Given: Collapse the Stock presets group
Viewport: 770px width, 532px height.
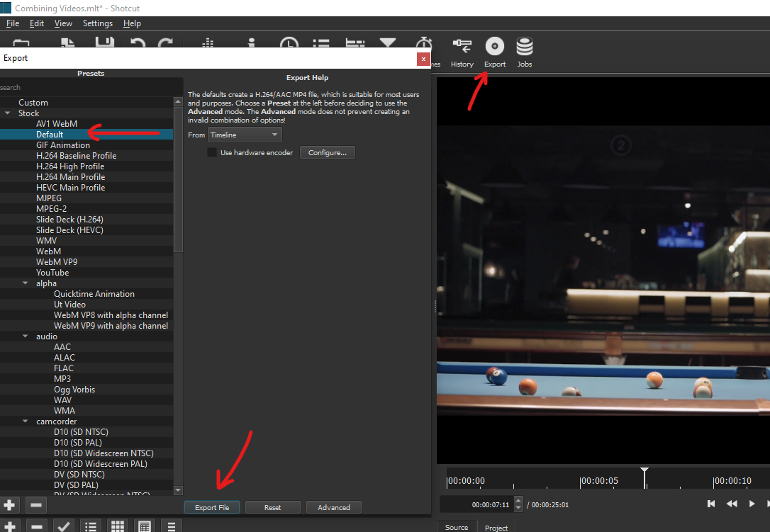Looking at the screenshot, I should [x=7, y=113].
